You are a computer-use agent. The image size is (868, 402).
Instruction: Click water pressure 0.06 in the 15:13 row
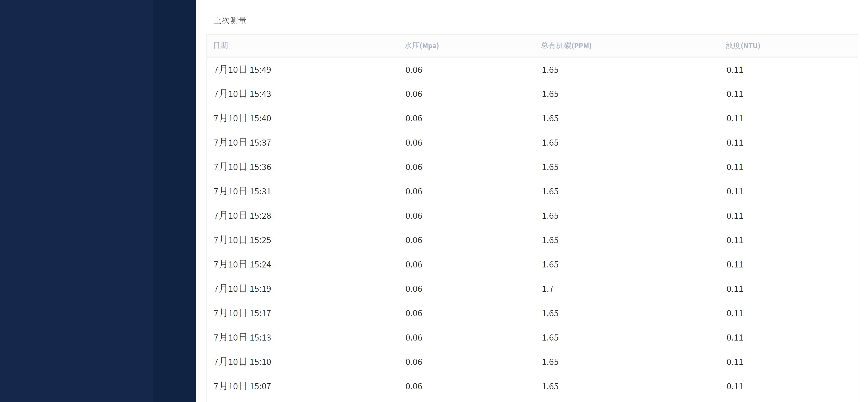coord(414,338)
